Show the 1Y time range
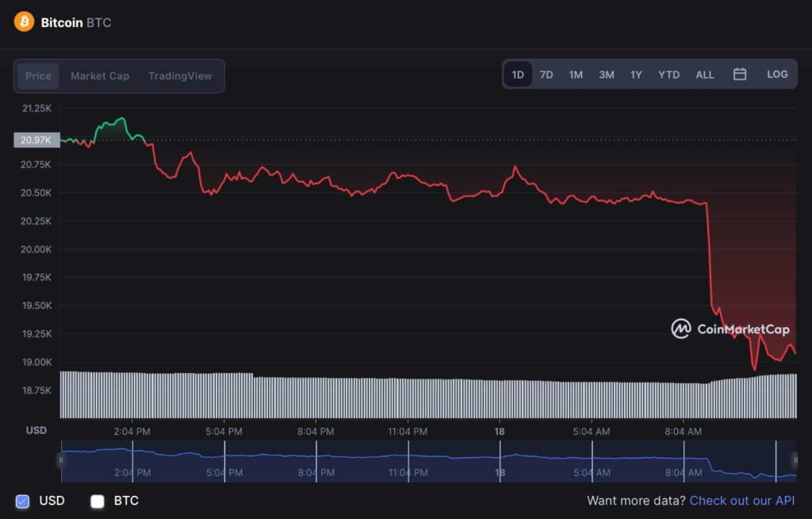This screenshot has height=519, width=812. [636, 75]
